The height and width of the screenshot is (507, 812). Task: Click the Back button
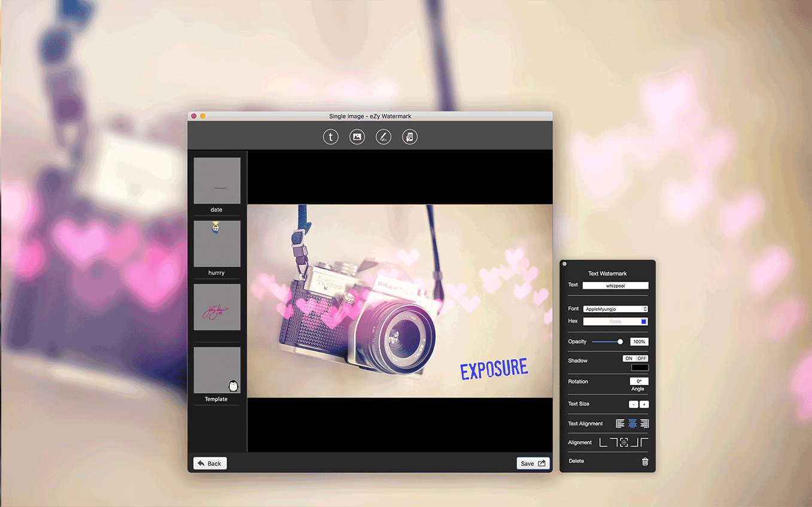(x=210, y=463)
